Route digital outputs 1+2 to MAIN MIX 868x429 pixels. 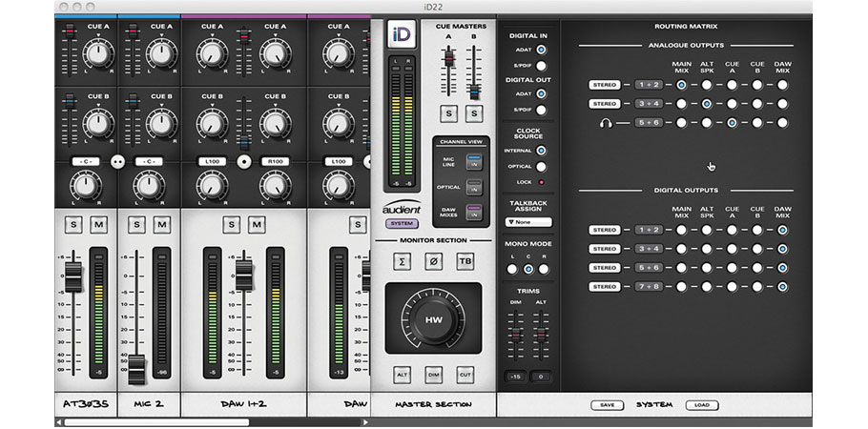pos(681,230)
